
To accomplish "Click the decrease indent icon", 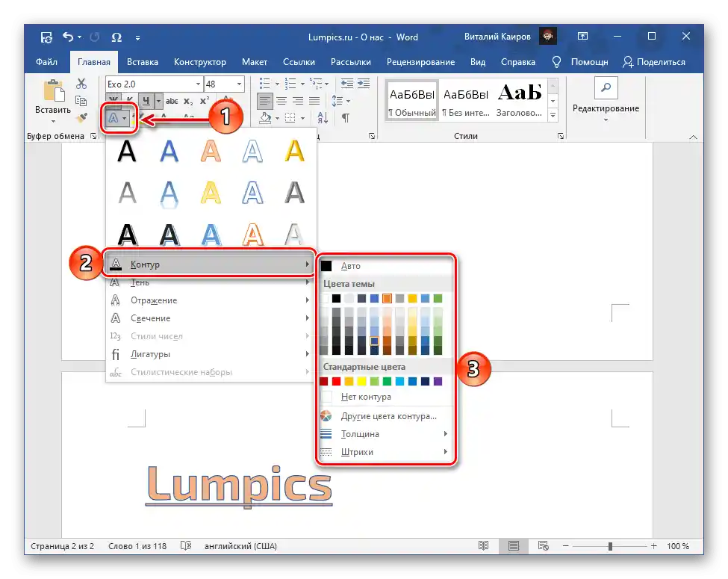I will pyautogui.click(x=346, y=84).
